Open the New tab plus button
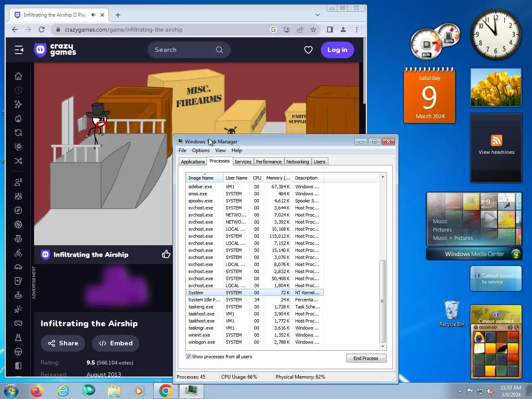Image resolution: width=532 pixels, height=399 pixels. point(118,15)
